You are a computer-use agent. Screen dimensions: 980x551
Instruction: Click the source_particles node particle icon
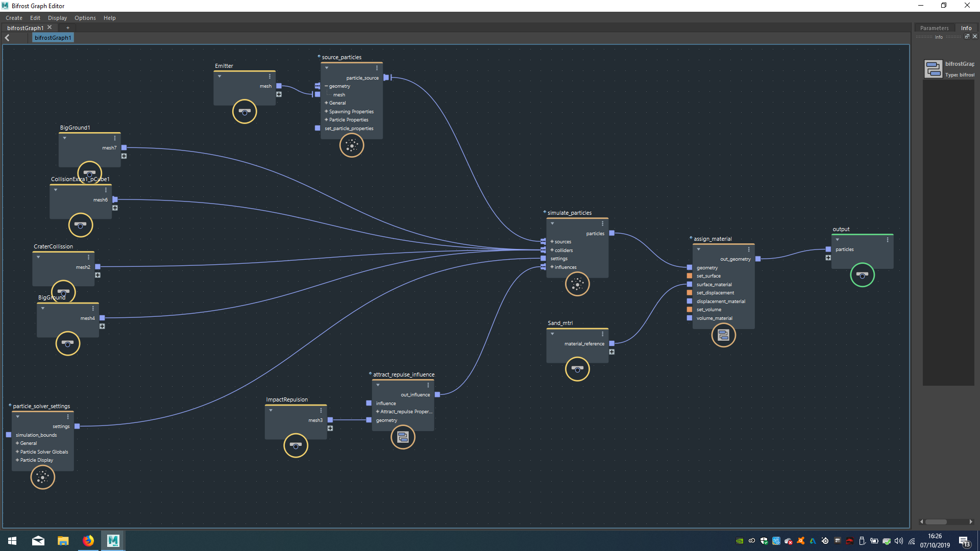pyautogui.click(x=352, y=146)
